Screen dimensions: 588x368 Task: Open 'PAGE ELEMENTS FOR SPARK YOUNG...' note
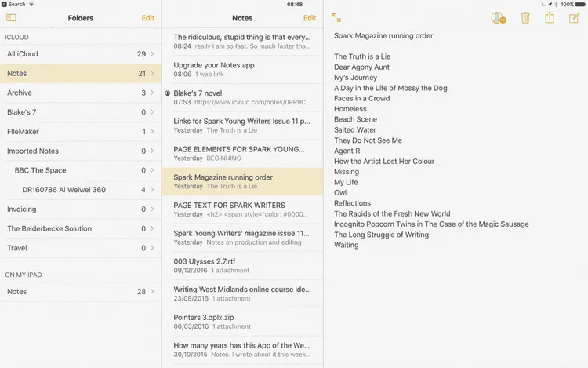tap(242, 154)
